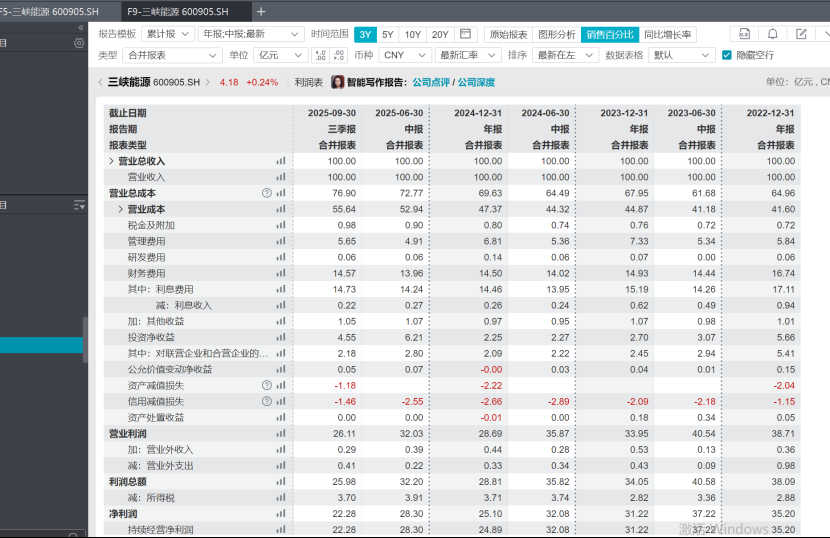Open the 公司点评 link
830x538 pixels.
[430, 82]
